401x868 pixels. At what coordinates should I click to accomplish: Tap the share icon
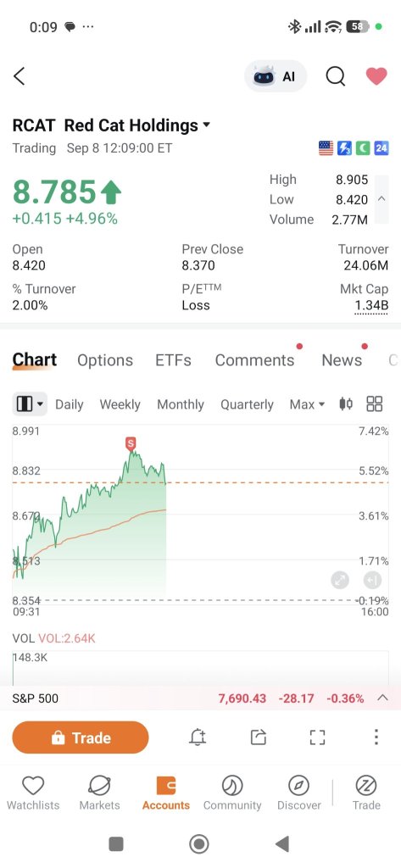258,737
